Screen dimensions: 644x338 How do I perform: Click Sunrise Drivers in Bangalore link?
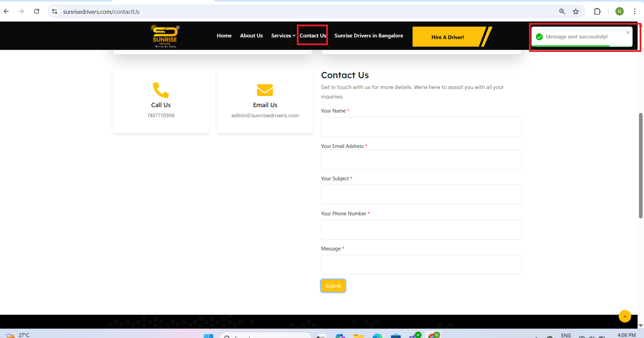tap(368, 36)
